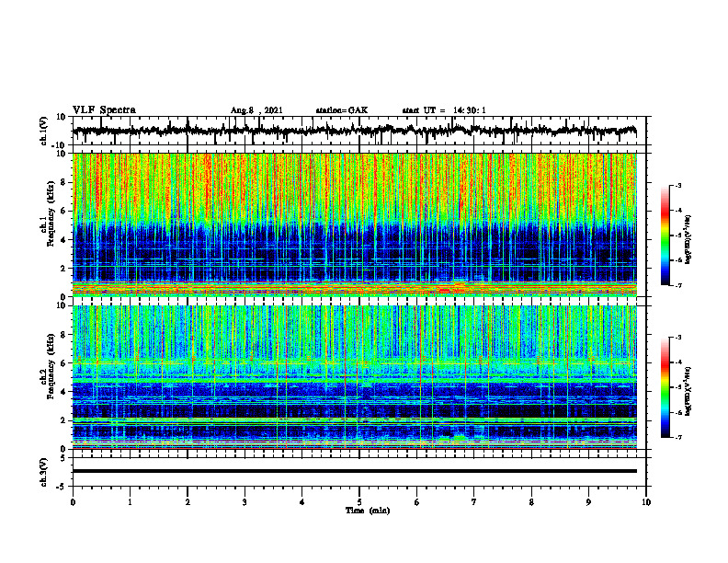The height and width of the screenshot is (563, 728).
Task: Click the log(PSD) label beside ch.2 color bar
Action: (x=688, y=392)
